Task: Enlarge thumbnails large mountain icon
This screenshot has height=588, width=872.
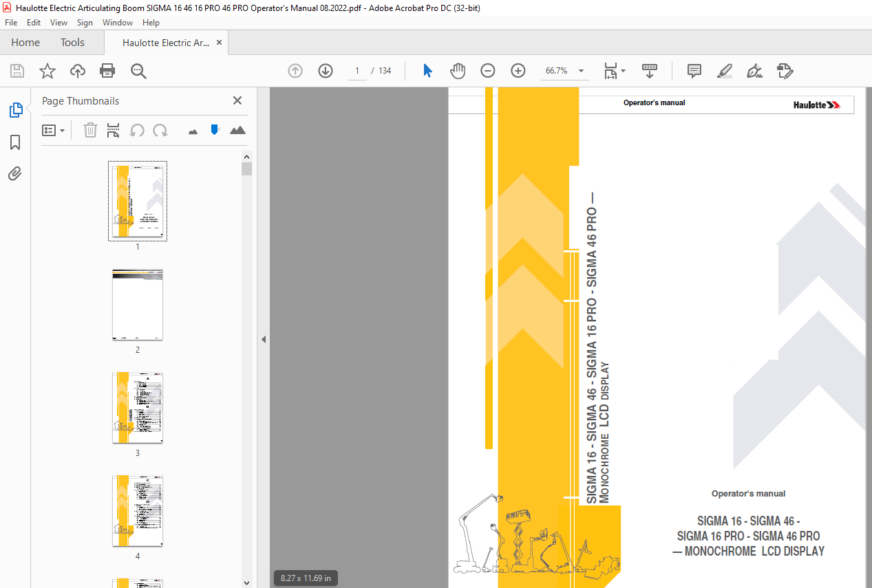Action: pos(237,130)
